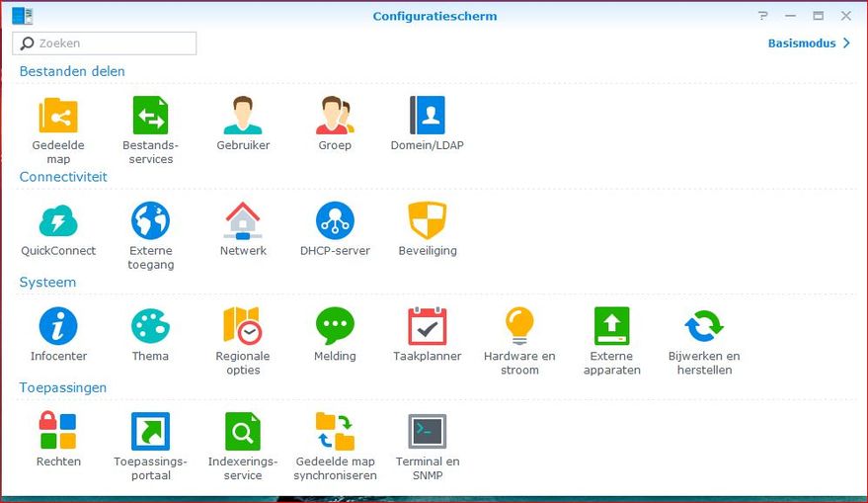Screen dimensions: 868x503
Task: Open Bijwerken en herstellen icon
Action: pos(703,326)
